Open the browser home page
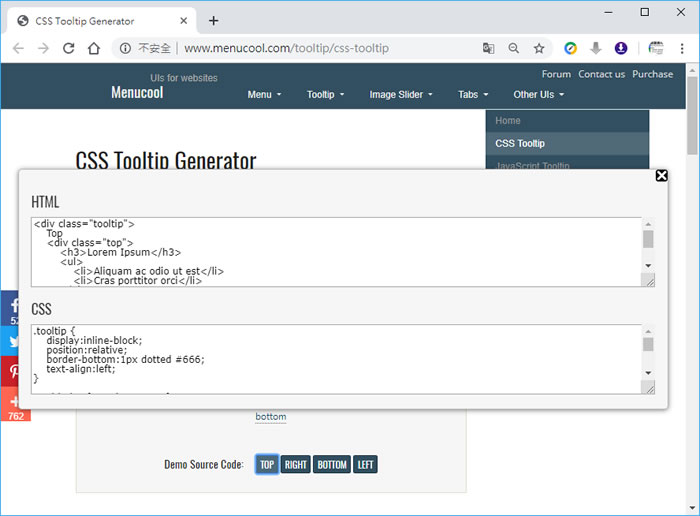700x516 pixels. 94,48
